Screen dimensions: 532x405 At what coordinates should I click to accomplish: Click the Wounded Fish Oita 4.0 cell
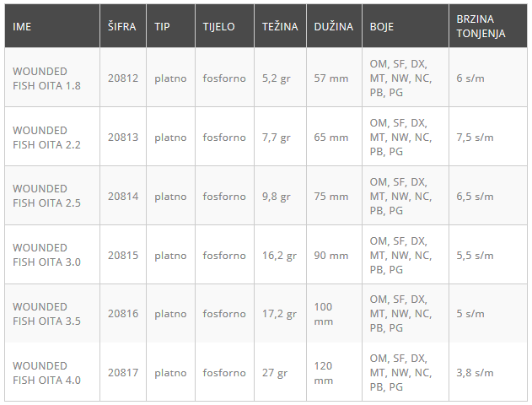(46, 373)
